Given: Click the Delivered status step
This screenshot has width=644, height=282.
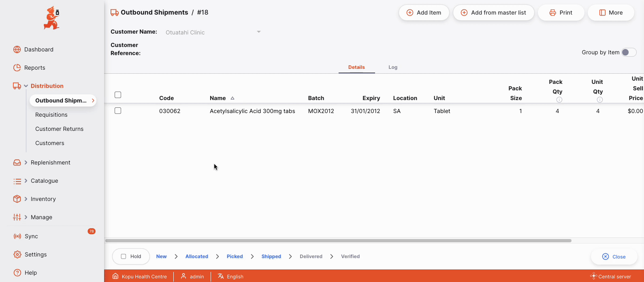Looking at the screenshot, I should pyautogui.click(x=311, y=256).
